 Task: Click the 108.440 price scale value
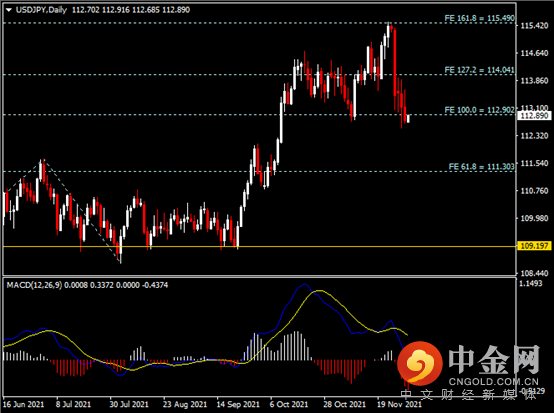point(534,273)
